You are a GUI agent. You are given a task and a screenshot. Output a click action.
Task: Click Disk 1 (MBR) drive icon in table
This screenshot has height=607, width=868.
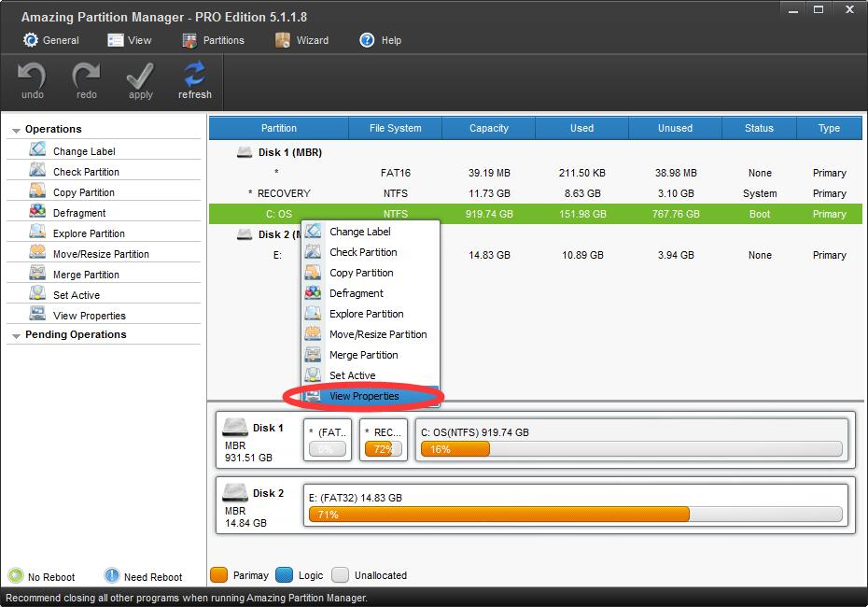tap(245, 151)
